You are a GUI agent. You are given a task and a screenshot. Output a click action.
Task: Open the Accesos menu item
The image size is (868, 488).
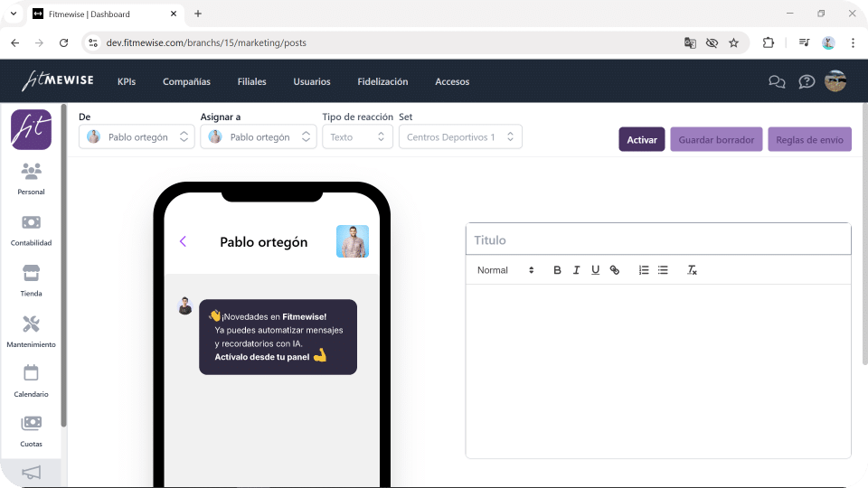click(x=452, y=81)
